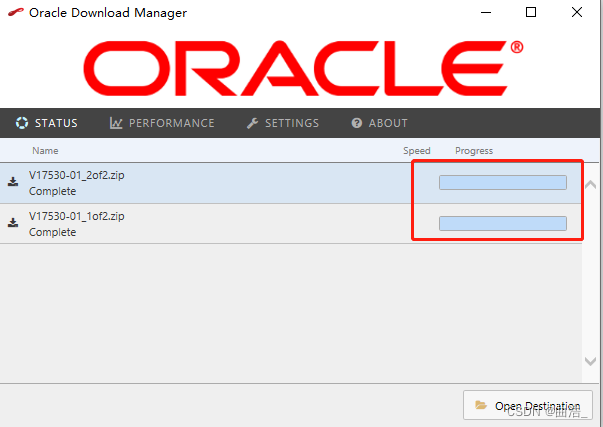Click the Speed column header
This screenshot has width=603, height=427.
pyautogui.click(x=416, y=150)
